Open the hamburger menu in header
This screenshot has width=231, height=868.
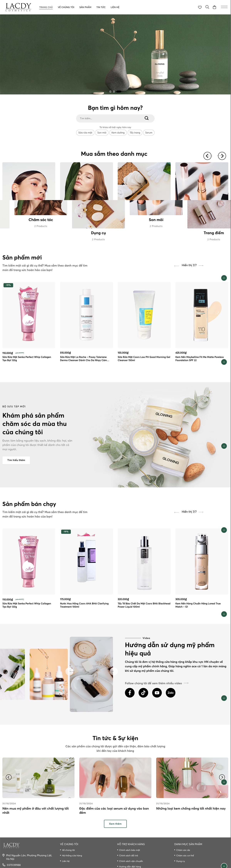(224, 7)
